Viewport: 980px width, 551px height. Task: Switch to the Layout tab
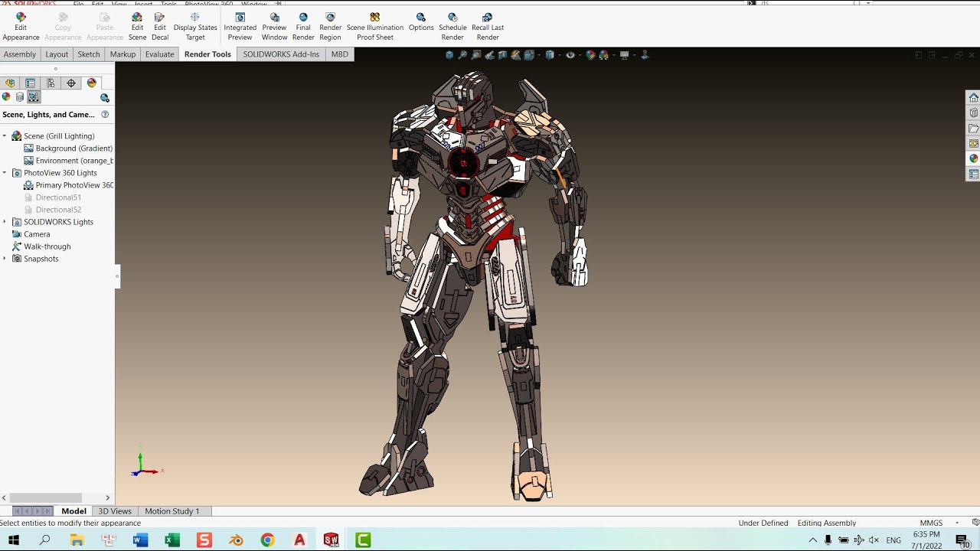[x=57, y=54]
